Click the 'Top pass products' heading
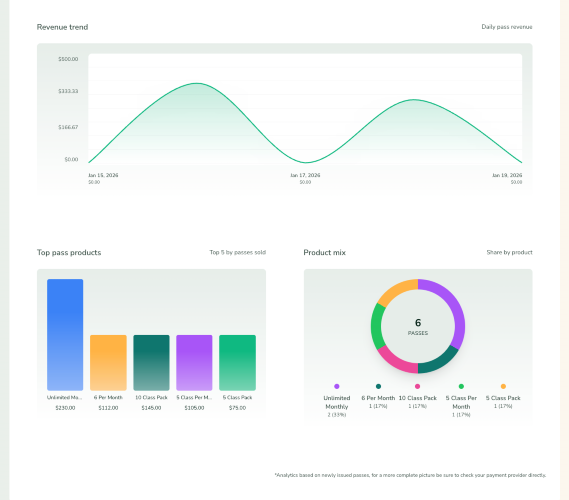 pyautogui.click(x=69, y=253)
